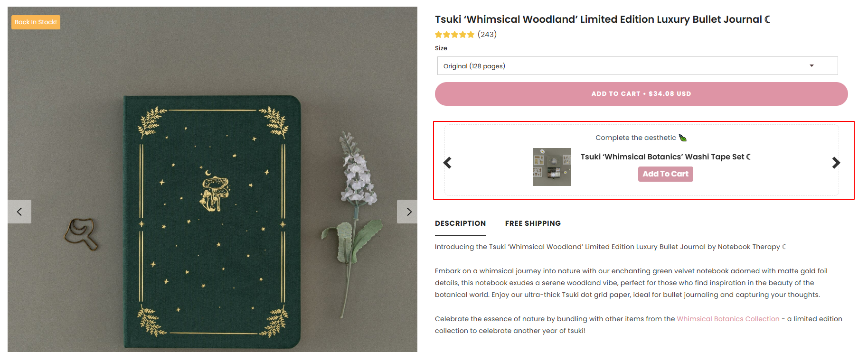Add the washi tape set to cart
The image size is (868, 352).
click(665, 174)
